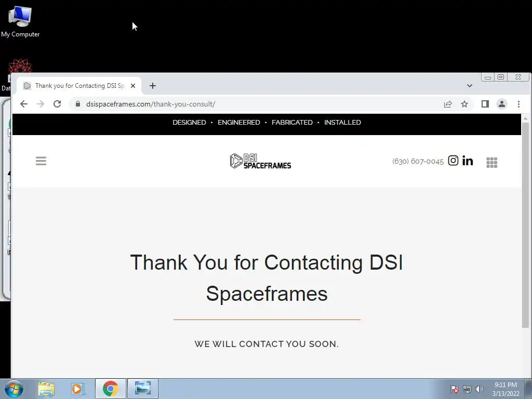Open Chrome's three-dot menu
Image resolution: width=532 pixels, height=399 pixels.
(518, 104)
